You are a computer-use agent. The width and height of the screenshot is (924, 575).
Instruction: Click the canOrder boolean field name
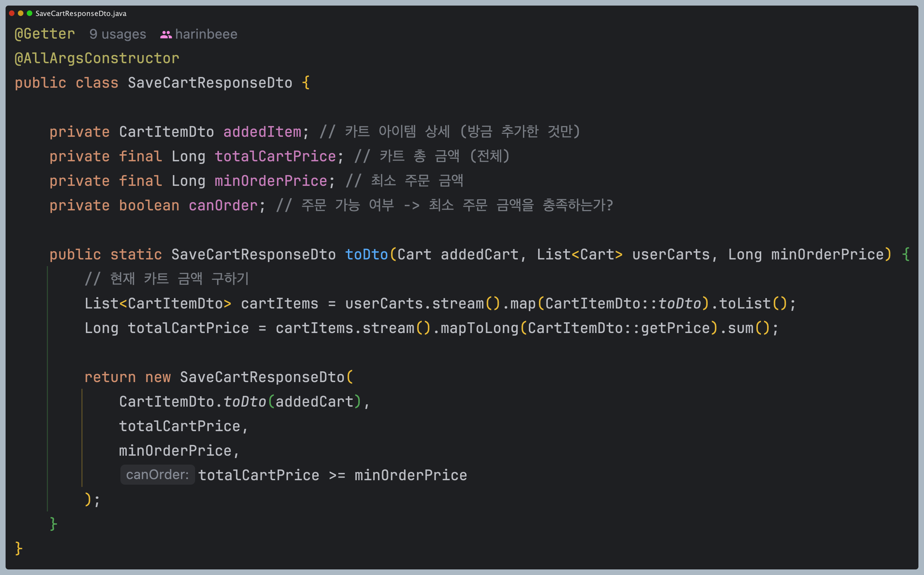click(x=223, y=205)
